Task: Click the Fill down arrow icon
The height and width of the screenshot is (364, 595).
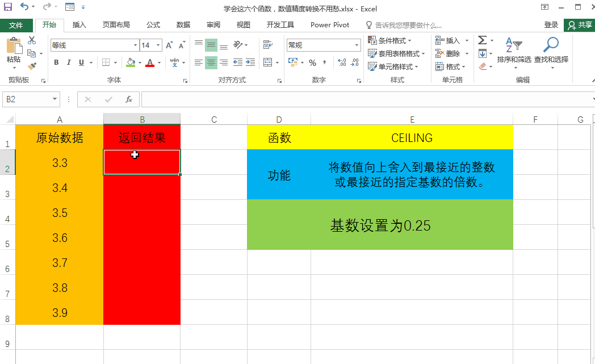Action: click(x=483, y=53)
